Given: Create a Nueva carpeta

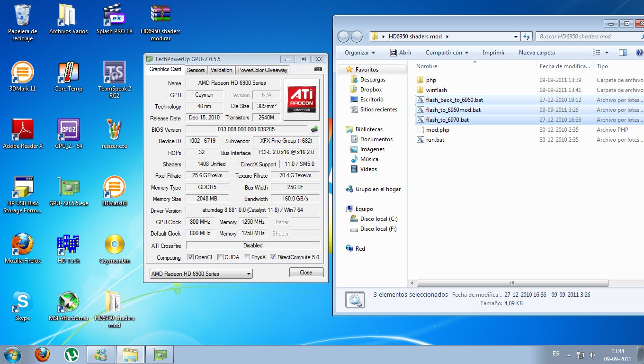Looking at the screenshot, I should (537, 53).
